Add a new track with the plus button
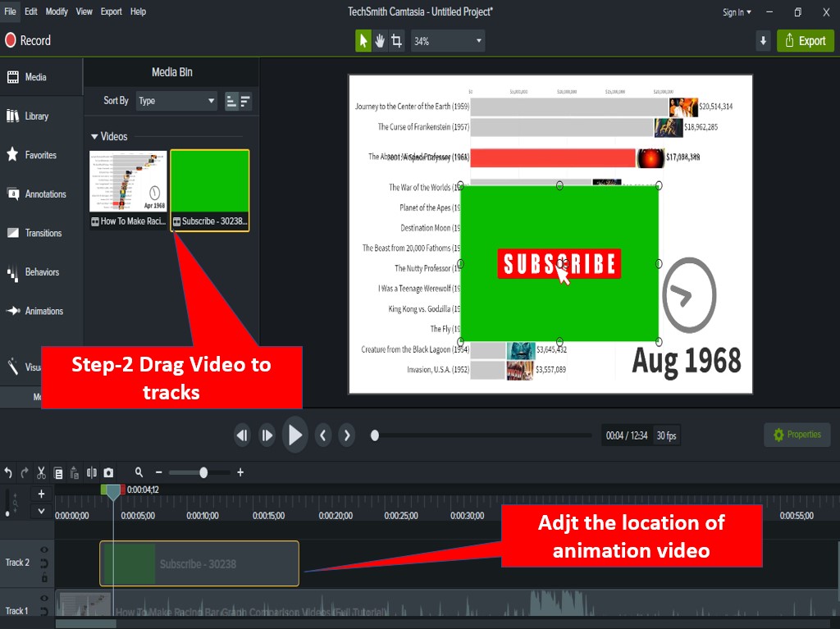 41,494
